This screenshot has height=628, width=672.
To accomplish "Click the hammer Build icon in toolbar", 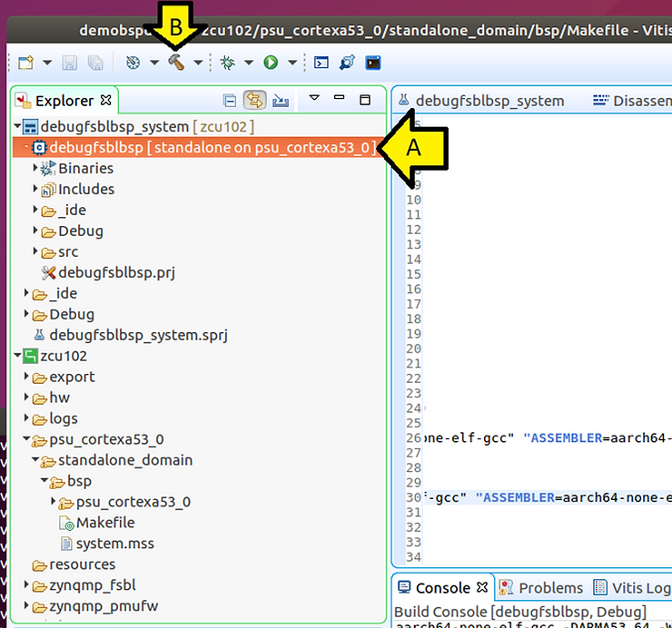I will 176,63.
